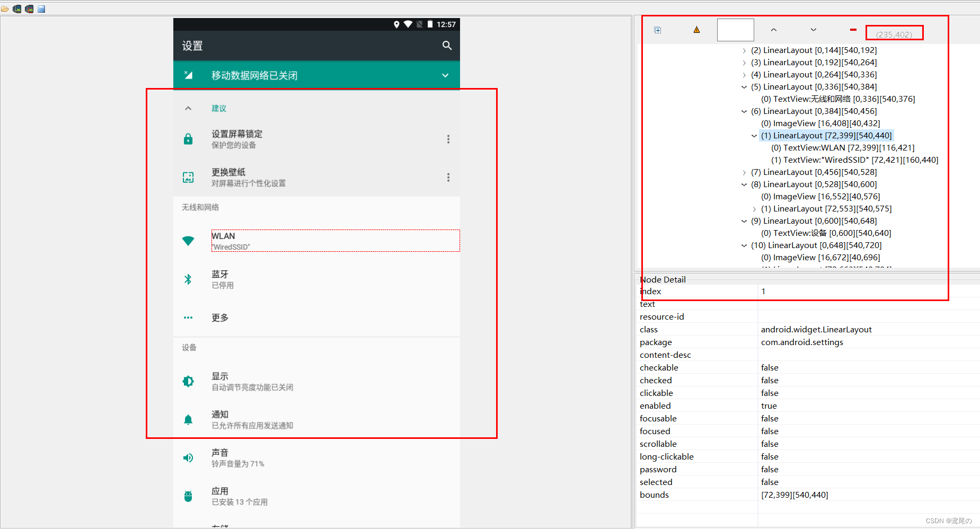The height and width of the screenshot is (529, 980).
Task: Click the class value android.widget.LinearLayout
Action: [816, 330]
